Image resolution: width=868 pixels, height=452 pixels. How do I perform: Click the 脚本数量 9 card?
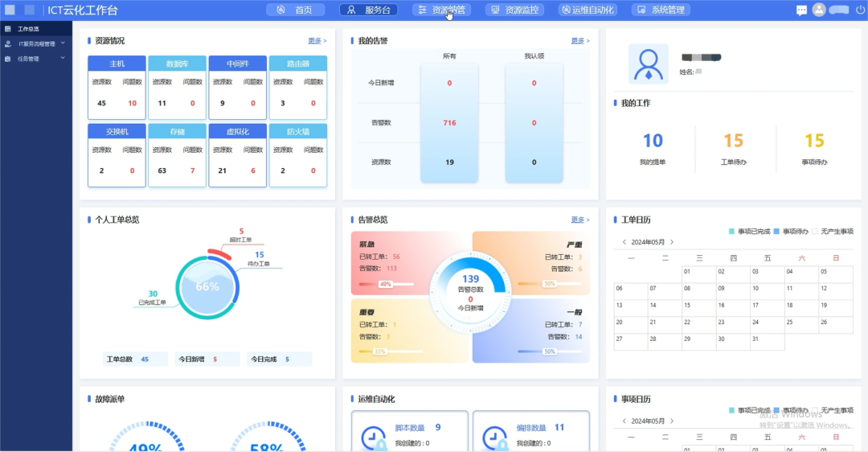(410, 432)
